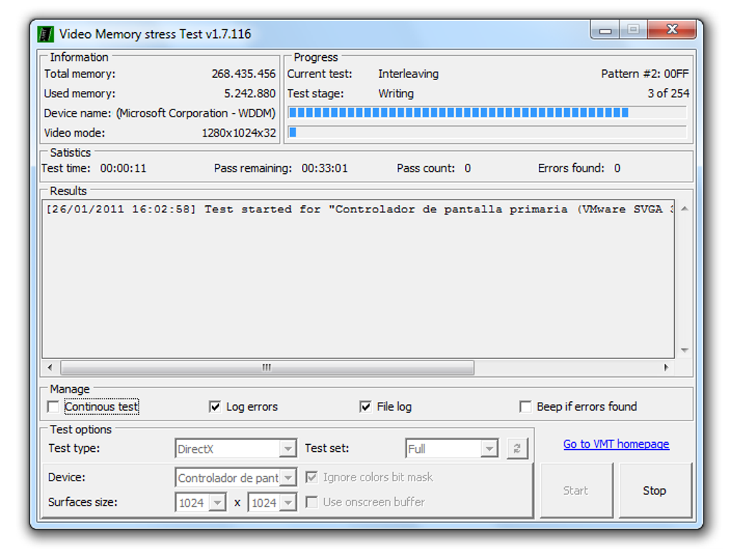Click the overall test progress bar
Viewport: 730px width, 560px height.
coord(487,132)
